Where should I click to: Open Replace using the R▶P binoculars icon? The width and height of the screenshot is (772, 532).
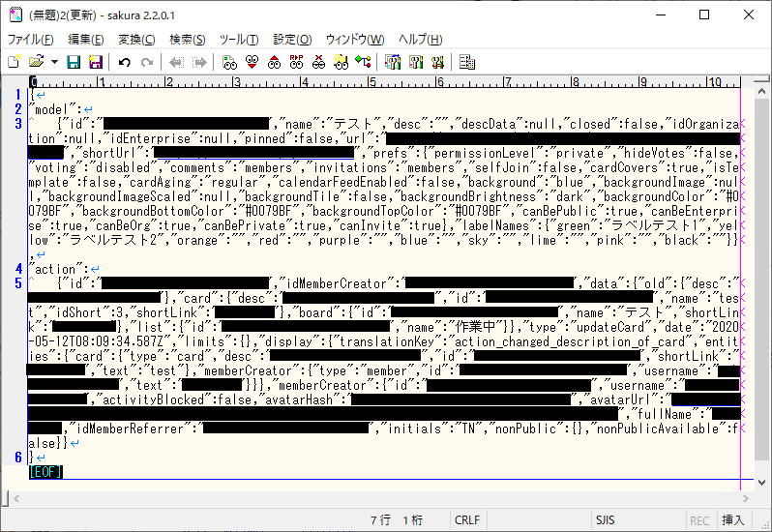296,62
